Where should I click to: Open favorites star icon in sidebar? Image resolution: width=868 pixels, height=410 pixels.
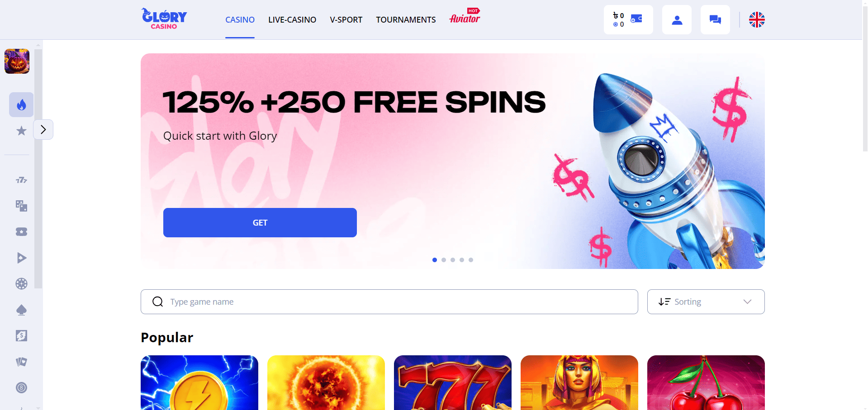[21, 131]
